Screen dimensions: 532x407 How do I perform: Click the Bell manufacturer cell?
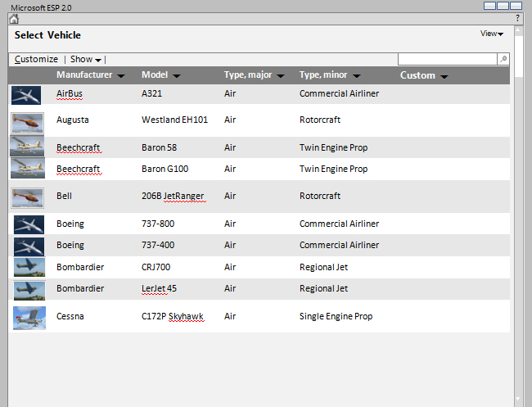(64, 197)
